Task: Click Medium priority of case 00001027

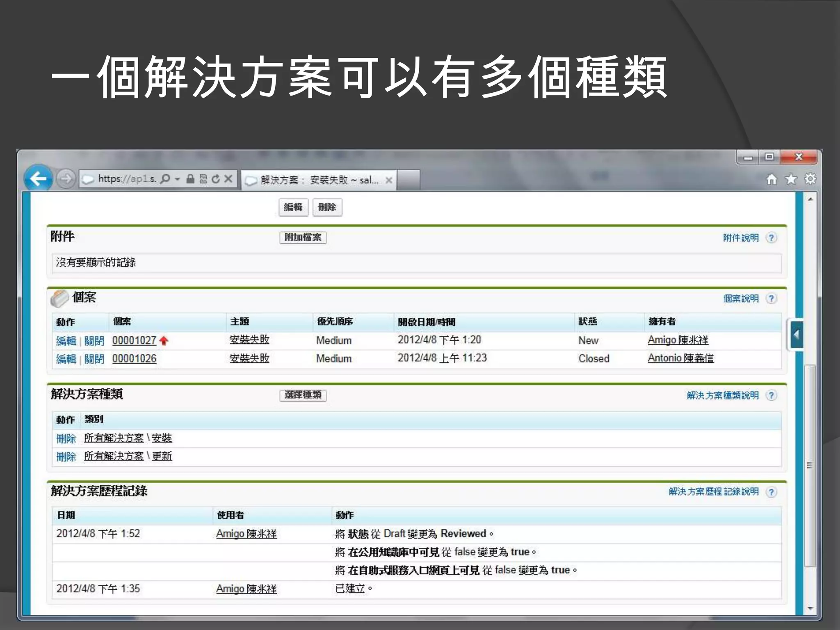Action: (x=334, y=341)
